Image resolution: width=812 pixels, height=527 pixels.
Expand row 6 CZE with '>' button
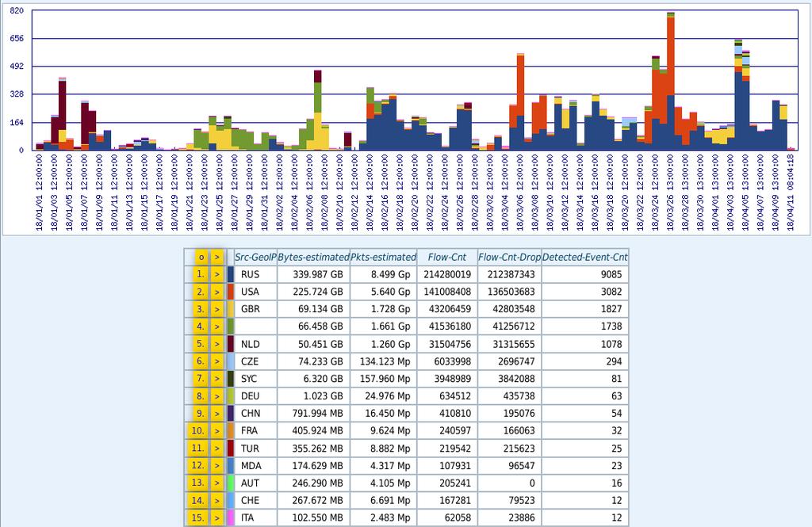(x=217, y=361)
